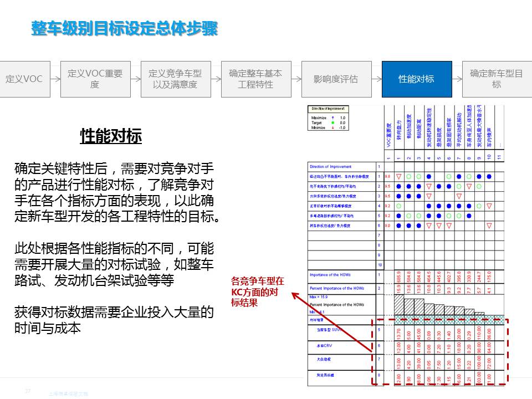Click the 'Direction of Improvement' row label

[330, 167]
